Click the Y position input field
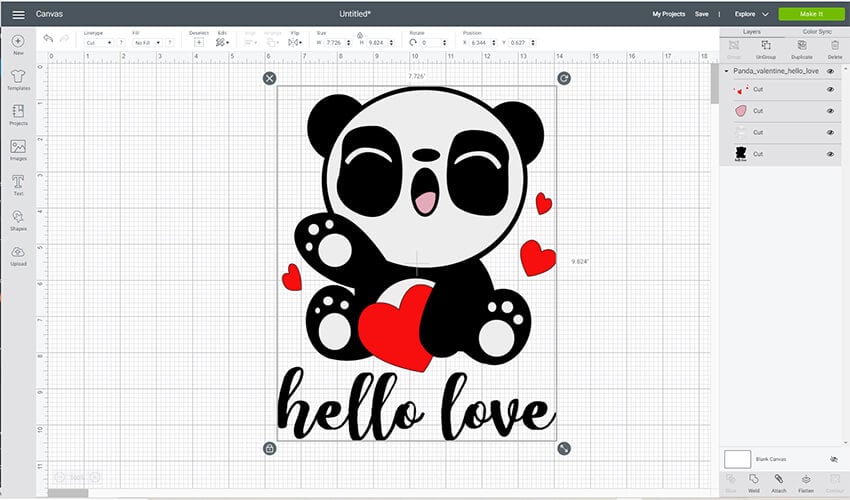This screenshot has width=850, height=500. (x=519, y=43)
